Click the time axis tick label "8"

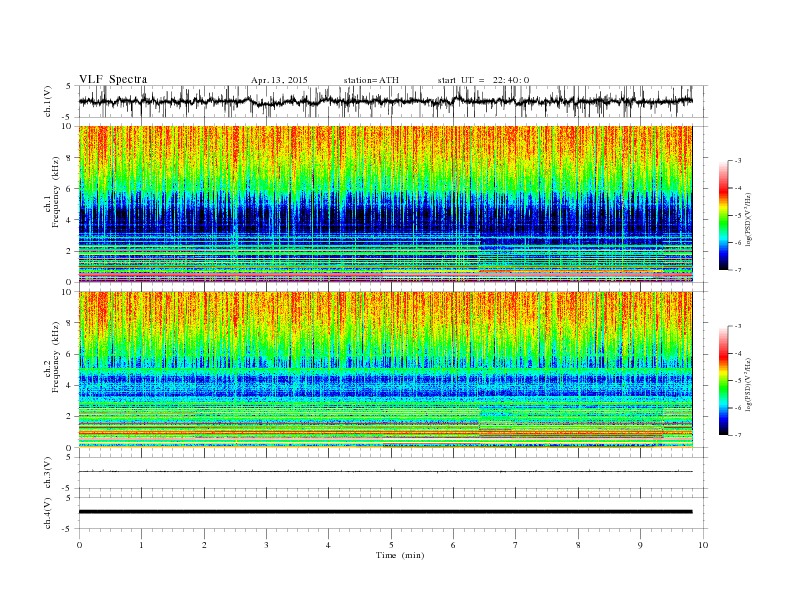pyautogui.click(x=578, y=545)
